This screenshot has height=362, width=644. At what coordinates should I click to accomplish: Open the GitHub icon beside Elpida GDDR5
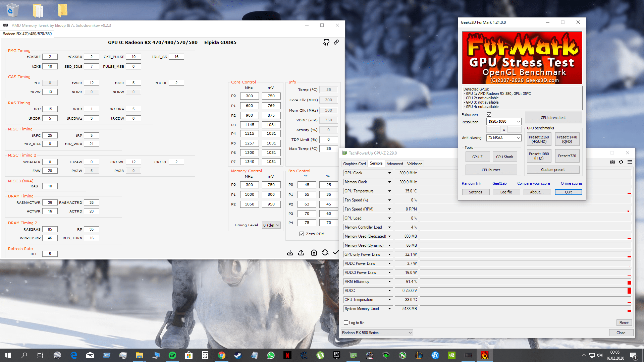[326, 42]
